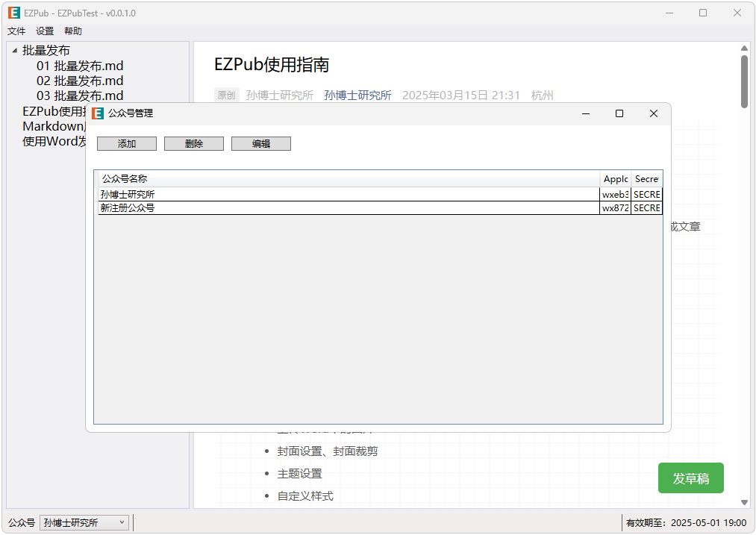The width and height of the screenshot is (756, 535).
Task: Click the 编辑 button in dialog
Action: click(x=261, y=144)
